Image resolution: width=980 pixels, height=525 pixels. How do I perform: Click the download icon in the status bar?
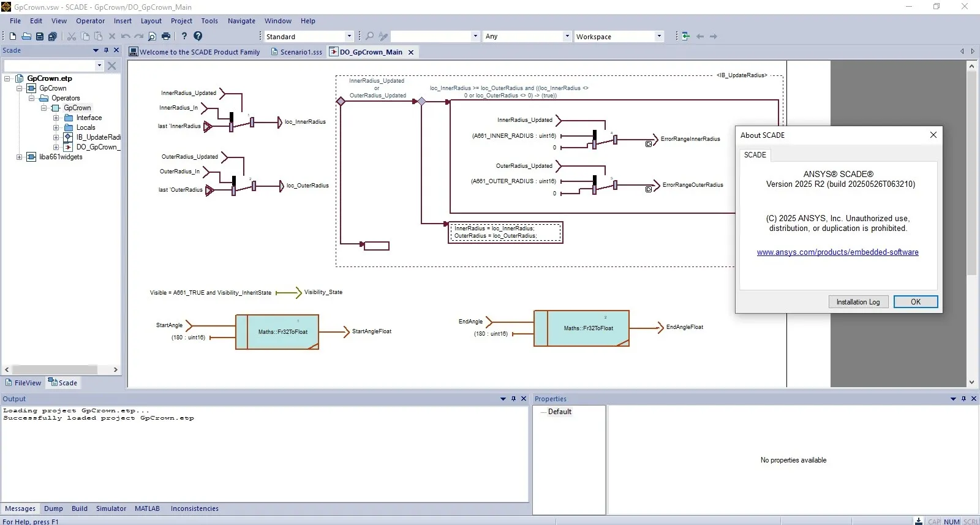[919, 521]
